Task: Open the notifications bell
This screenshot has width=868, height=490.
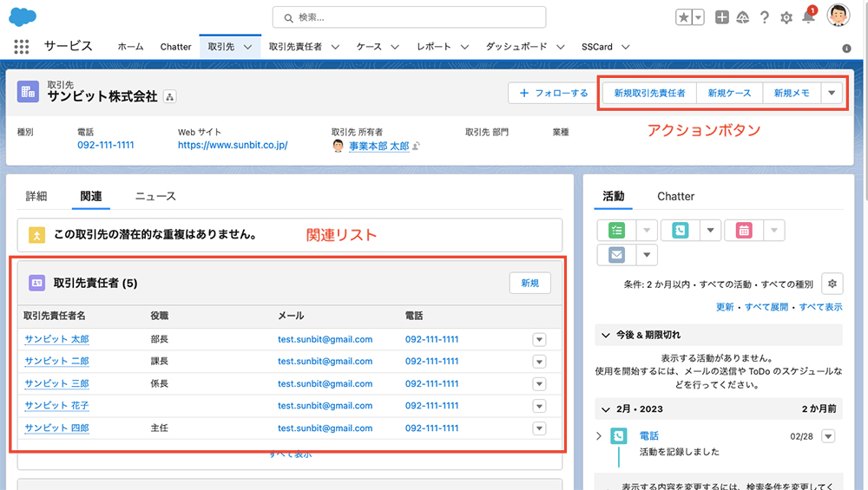Action: (808, 17)
